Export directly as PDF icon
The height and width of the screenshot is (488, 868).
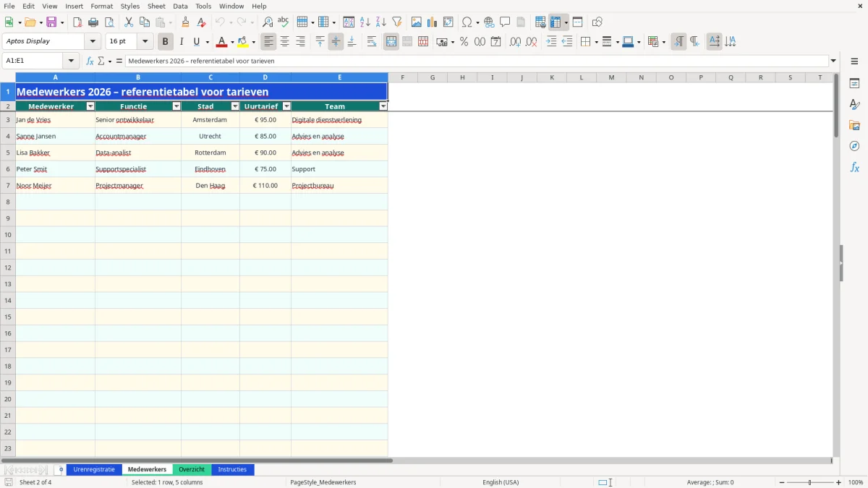77,22
